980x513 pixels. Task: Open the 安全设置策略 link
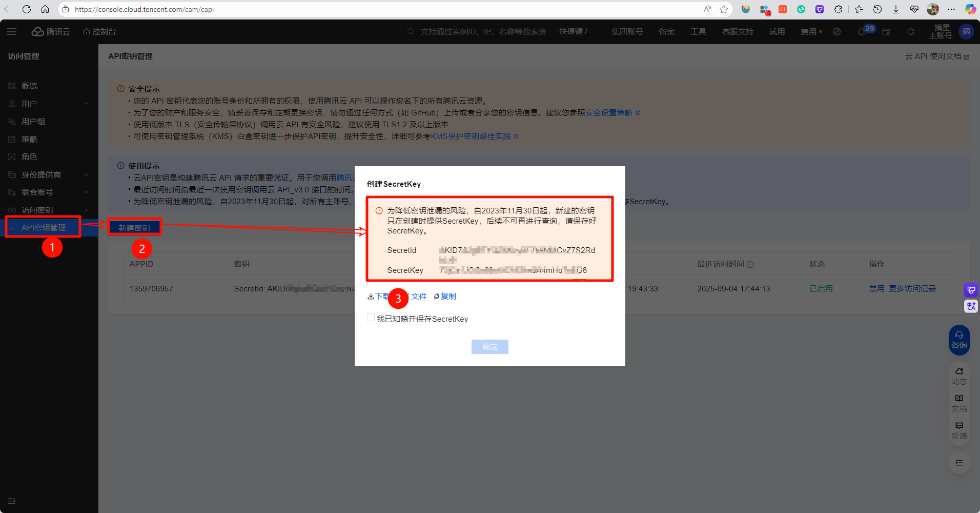tap(610, 112)
